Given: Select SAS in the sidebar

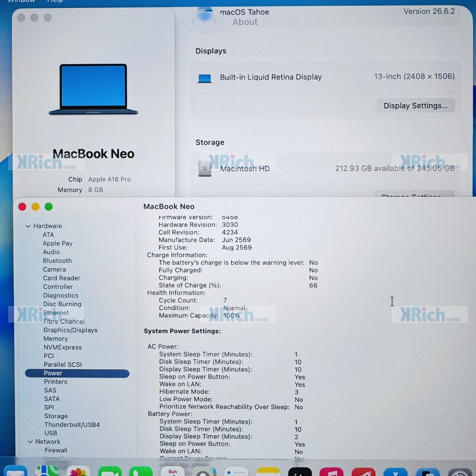Looking at the screenshot, I should tap(50, 390).
